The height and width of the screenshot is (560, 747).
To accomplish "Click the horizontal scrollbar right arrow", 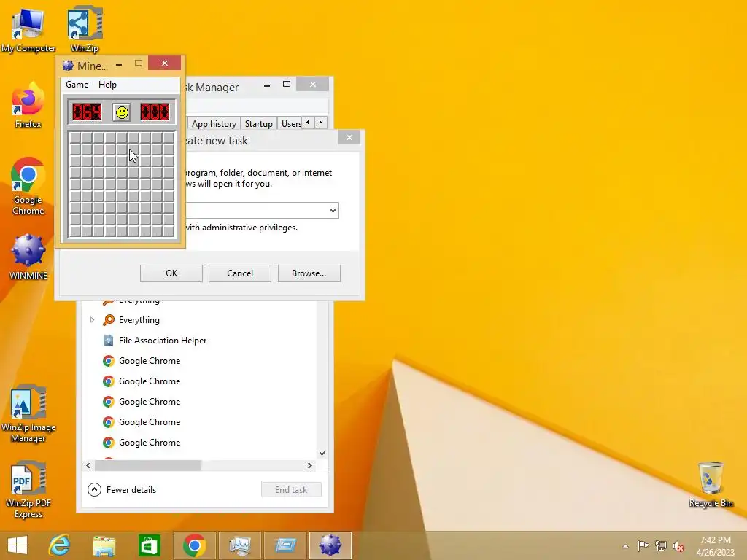I will tap(310, 466).
